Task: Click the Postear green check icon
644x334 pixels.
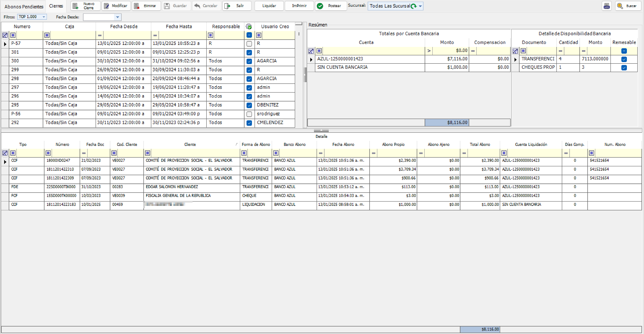Action: (320, 6)
